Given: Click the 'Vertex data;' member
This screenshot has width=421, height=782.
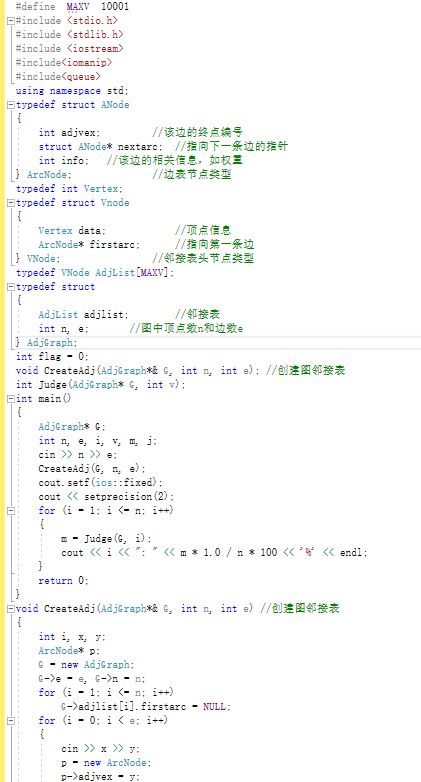Looking at the screenshot, I should 73,231.
